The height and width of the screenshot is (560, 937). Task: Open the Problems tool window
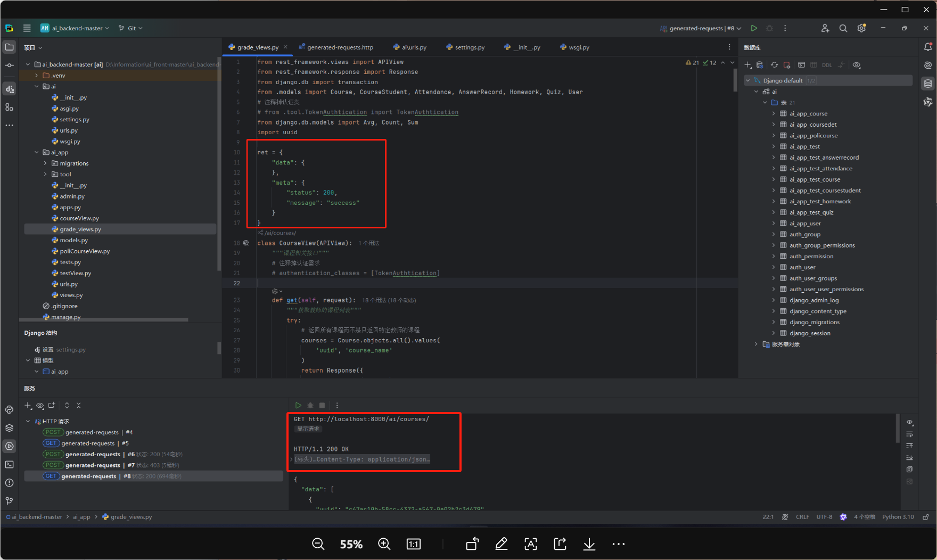coord(9,483)
